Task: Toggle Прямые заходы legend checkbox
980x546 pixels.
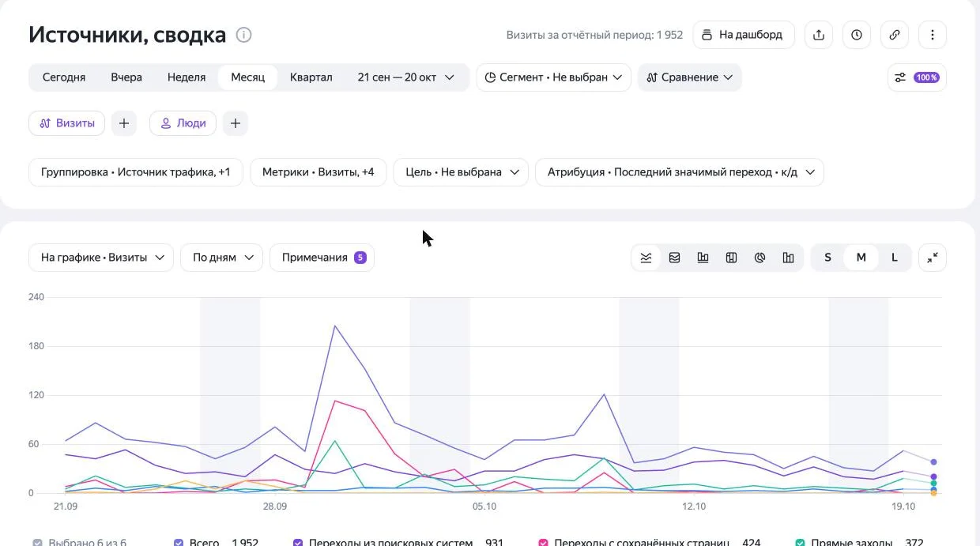Action: tap(800, 543)
